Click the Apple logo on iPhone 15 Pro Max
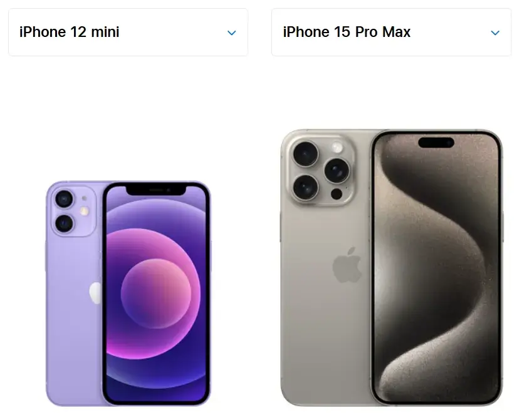Screen dimensions: 522x420 347,265
